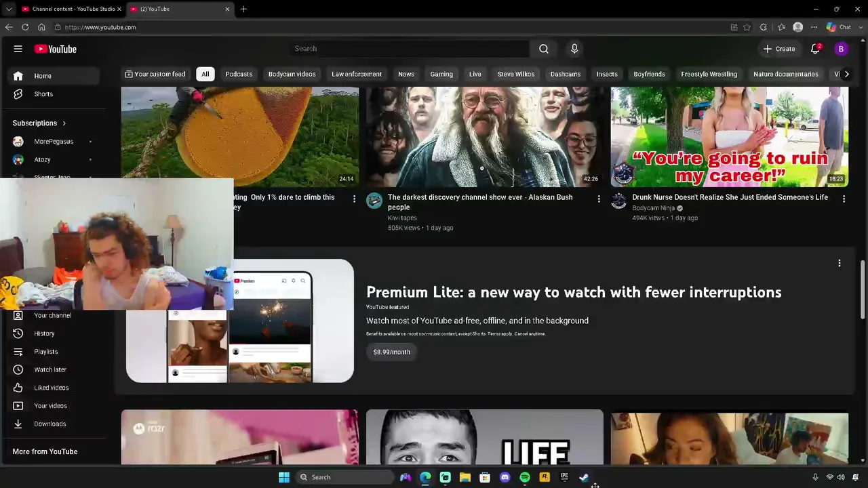Viewport: 868px width, 488px height.
Task: Open the browser Extensions icon
Action: (x=764, y=27)
